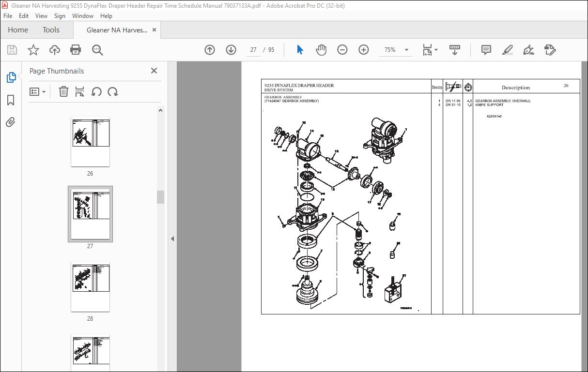Rotate page clockwise in thumbnails panel
The image size is (588, 372).
point(113,91)
